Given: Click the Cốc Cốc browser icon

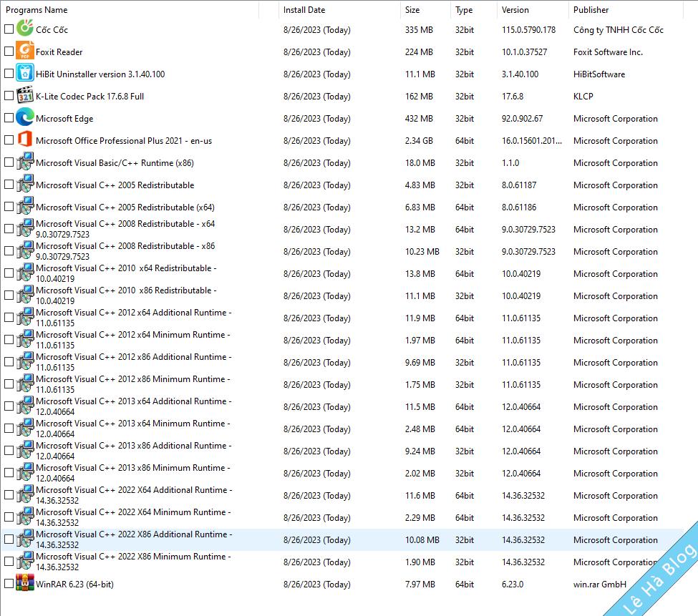Looking at the screenshot, I should pos(25,29).
